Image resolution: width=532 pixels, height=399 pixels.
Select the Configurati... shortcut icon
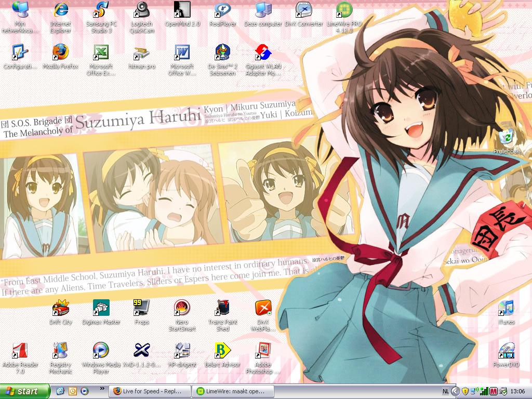point(20,57)
